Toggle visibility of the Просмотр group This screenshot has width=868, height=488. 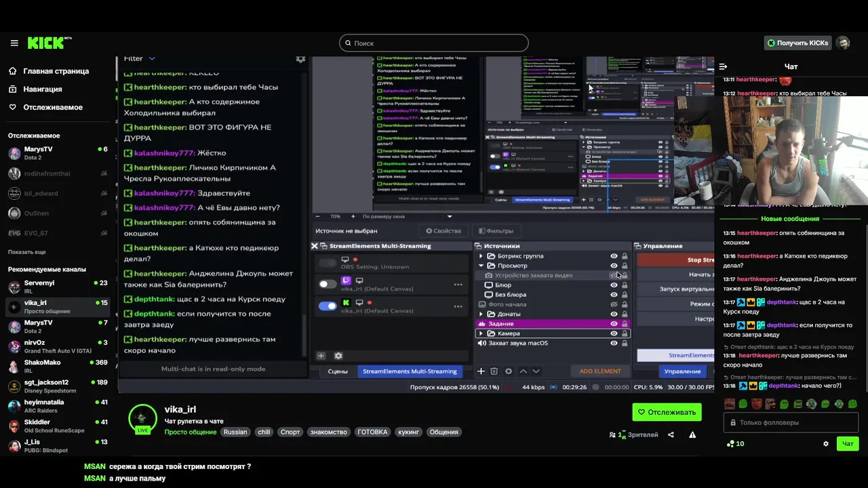(614, 266)
